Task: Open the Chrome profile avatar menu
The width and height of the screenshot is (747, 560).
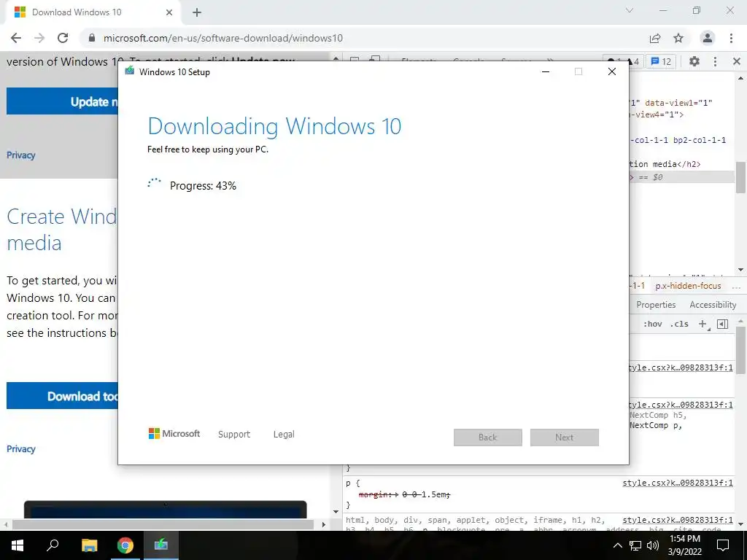Action: [708, 38]
